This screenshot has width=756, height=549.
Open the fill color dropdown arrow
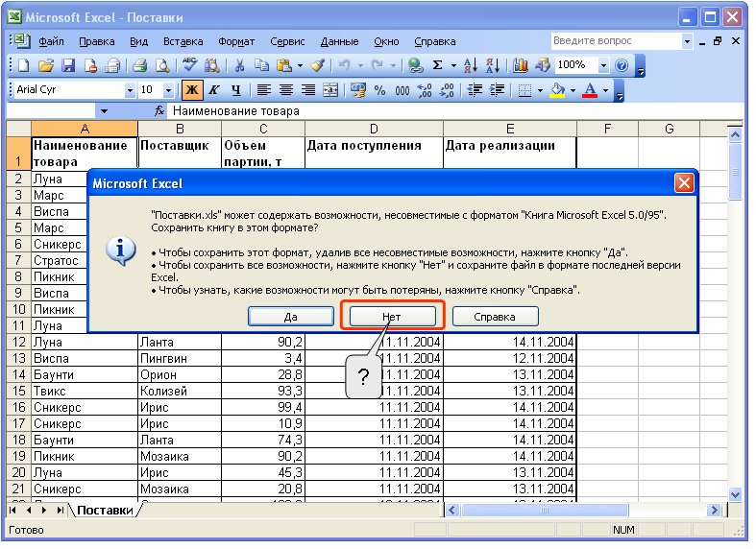click(x=573, y=90)
